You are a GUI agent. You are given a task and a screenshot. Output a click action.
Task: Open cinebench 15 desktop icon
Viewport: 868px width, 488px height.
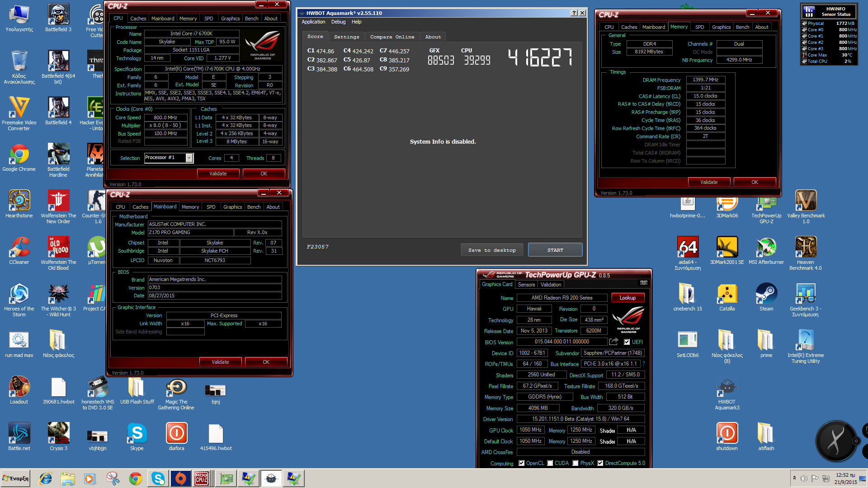coord(688,297)
